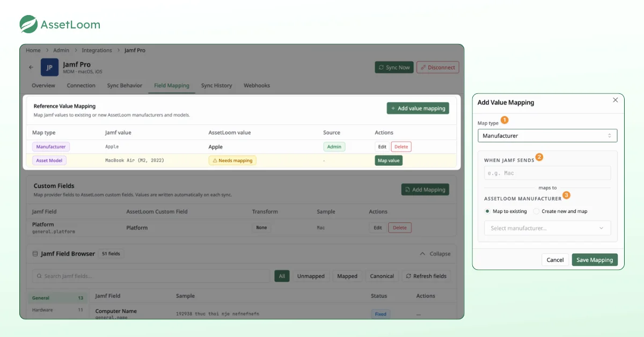Click the Needs mapping warning badge
Viewport: 644px width, 337px height.
[232, 160]
